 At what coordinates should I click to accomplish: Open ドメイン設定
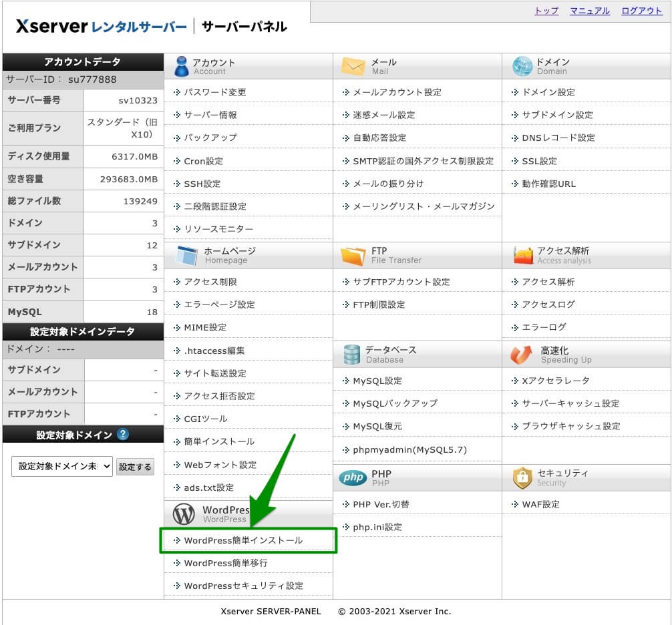click(548, 93)
